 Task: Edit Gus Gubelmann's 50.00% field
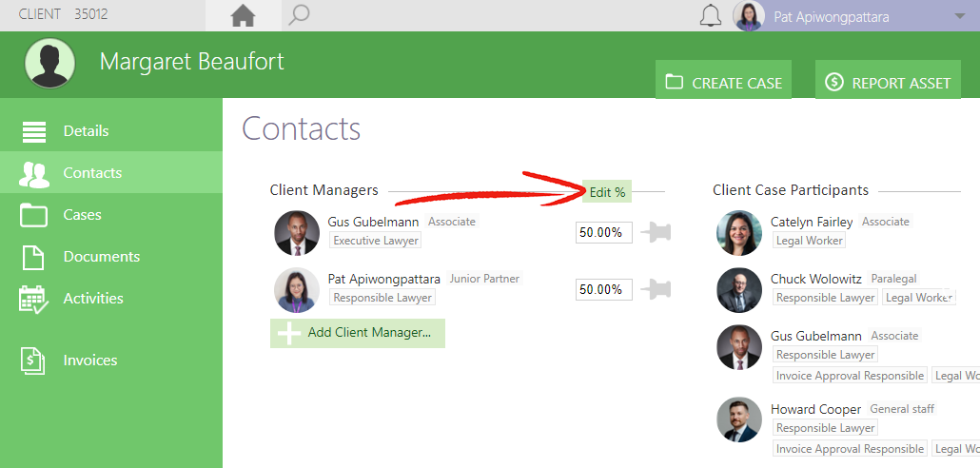[x=604, y=232]
